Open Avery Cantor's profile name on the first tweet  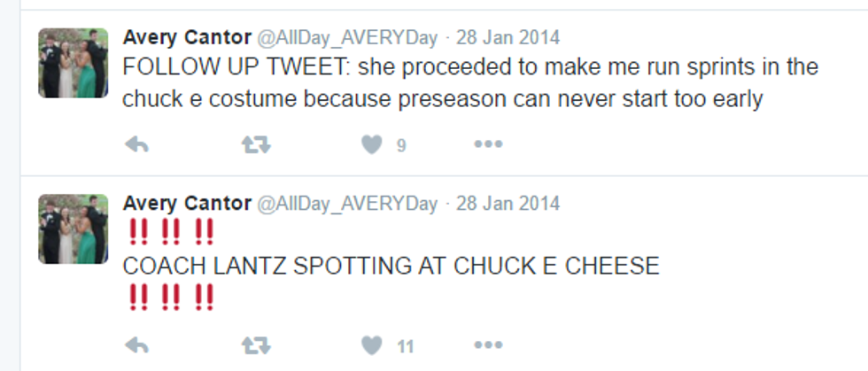(187, 38)
